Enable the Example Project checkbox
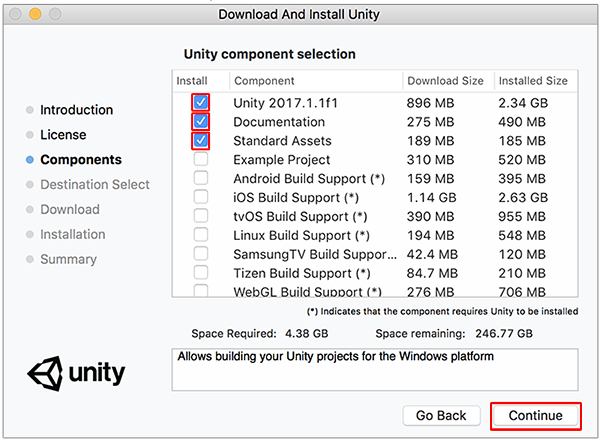Screen dimensions: 600x441 coord(201,160)
